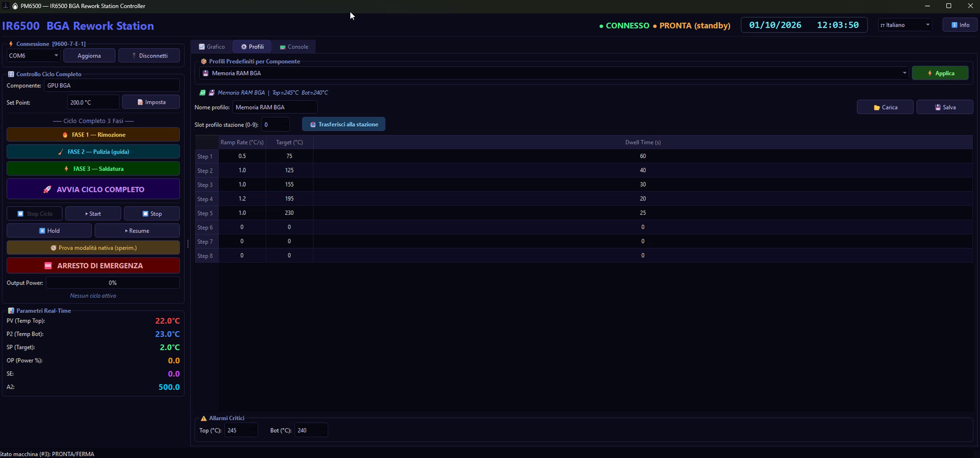The width and height of the screenshot is (980, 458).
Task: Apply the preset profile with Applica
Action: click(x=940, y=73)
